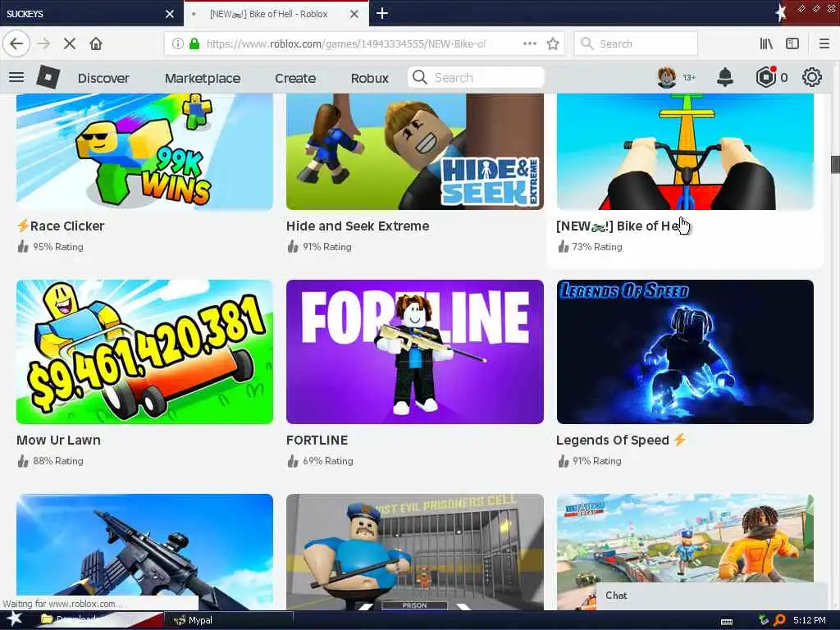This screenshot has width=840, height=630.
Task: Open Roblox left navigation hamburger menu
Action: 16,78
